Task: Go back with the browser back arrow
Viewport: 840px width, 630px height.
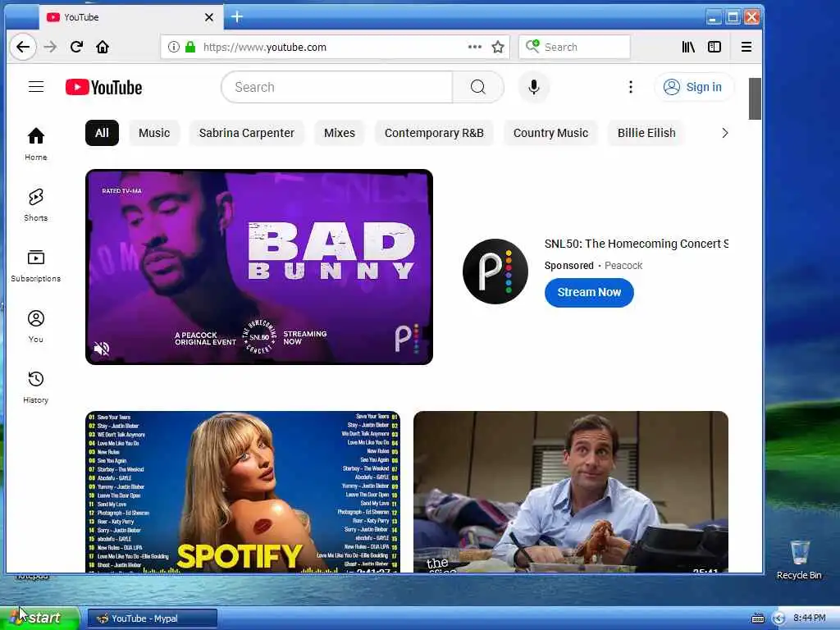Action: [x=22, y=47]
